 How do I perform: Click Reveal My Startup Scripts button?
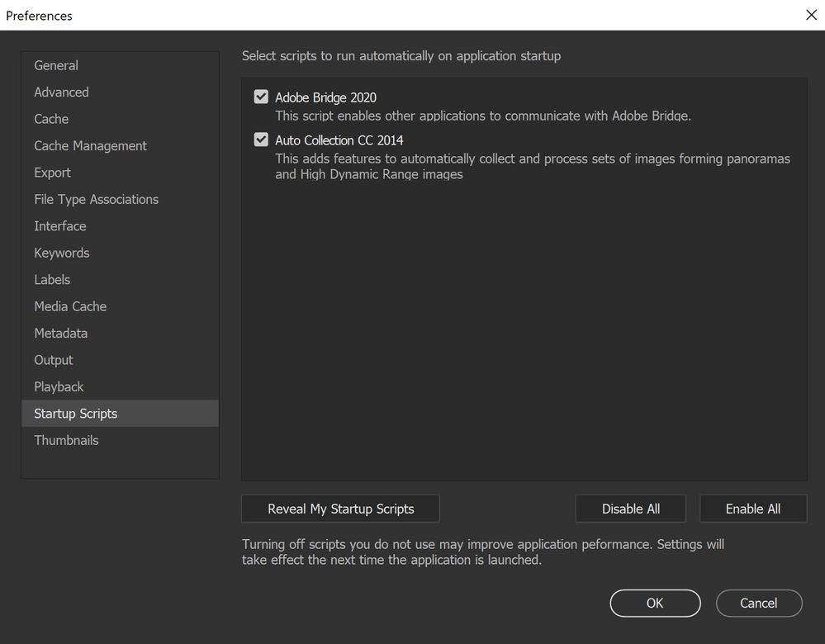pyautogui.click(x=340, y=509)
